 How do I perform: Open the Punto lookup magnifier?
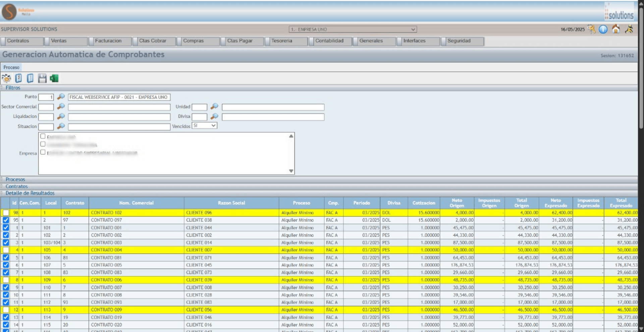[x=61, y=97]
